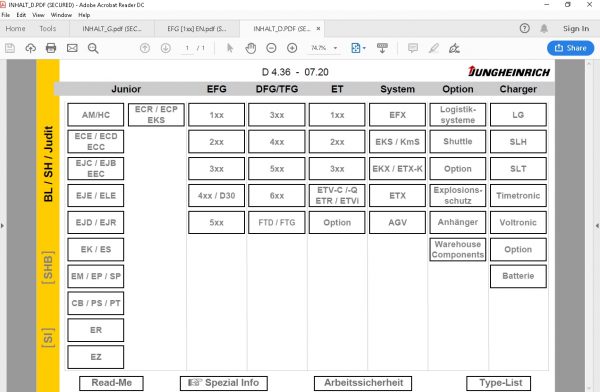
Task: Expand the left navigation pane arrow
Action: pos(2,226)
